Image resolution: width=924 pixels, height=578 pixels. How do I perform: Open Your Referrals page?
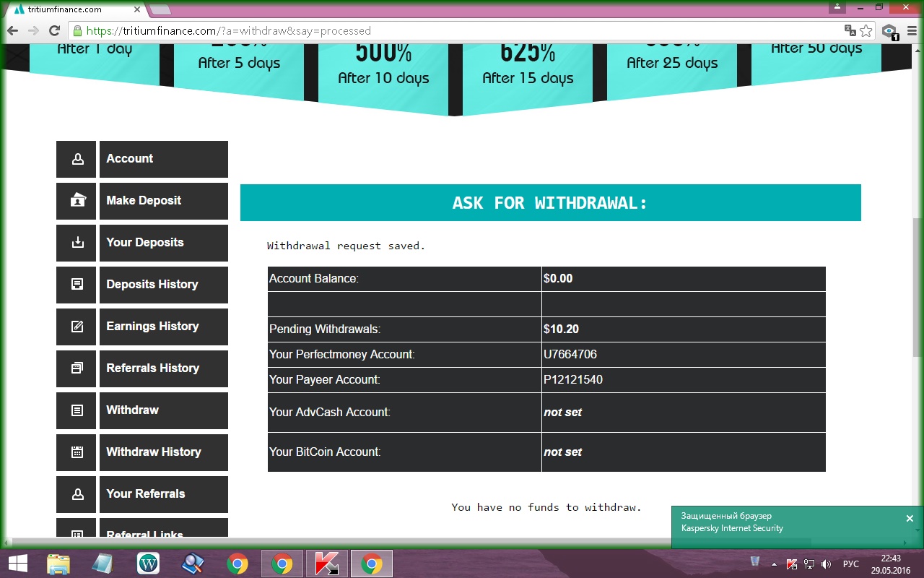[163, 494]
